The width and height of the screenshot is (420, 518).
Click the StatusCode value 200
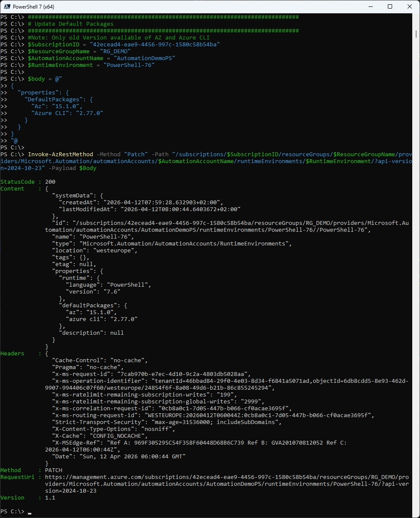pos(50,182)
